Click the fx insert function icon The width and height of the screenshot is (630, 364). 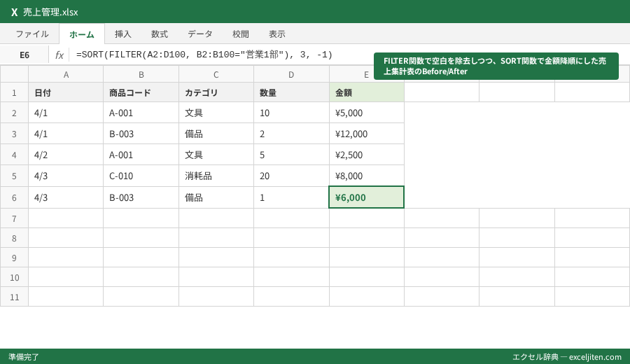click(x=59, y=55)
